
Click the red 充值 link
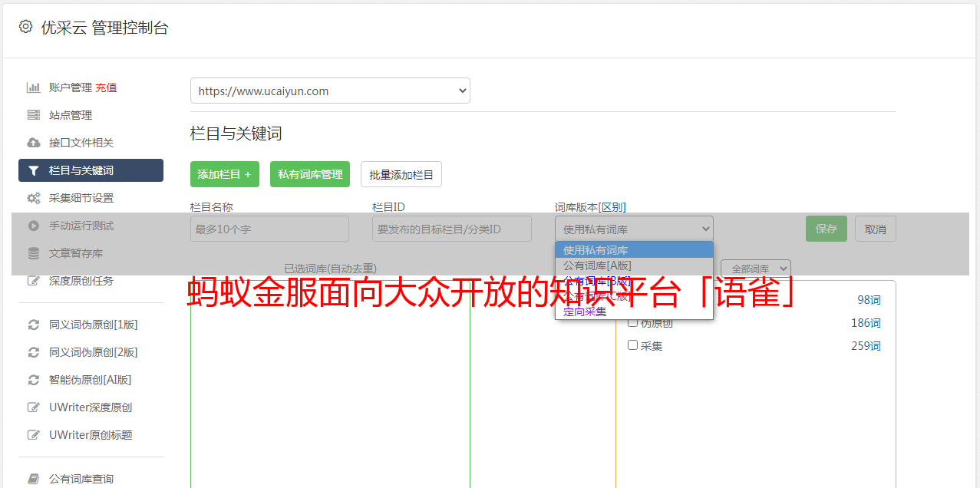click(x=106, y=87)
